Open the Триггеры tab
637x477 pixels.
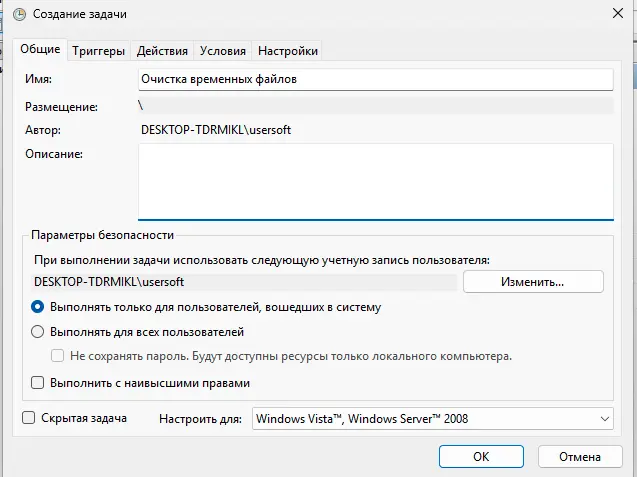click(x=99, y=51)
